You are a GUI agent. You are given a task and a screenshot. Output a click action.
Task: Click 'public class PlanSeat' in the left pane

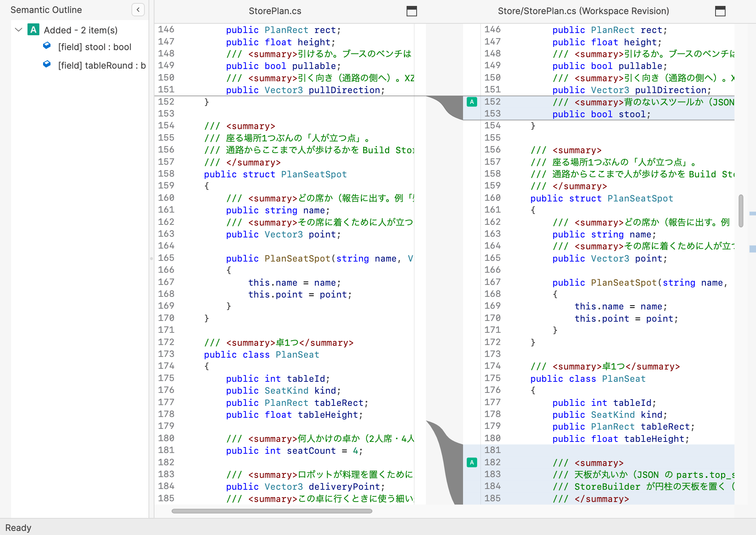[x=262, y=355]
